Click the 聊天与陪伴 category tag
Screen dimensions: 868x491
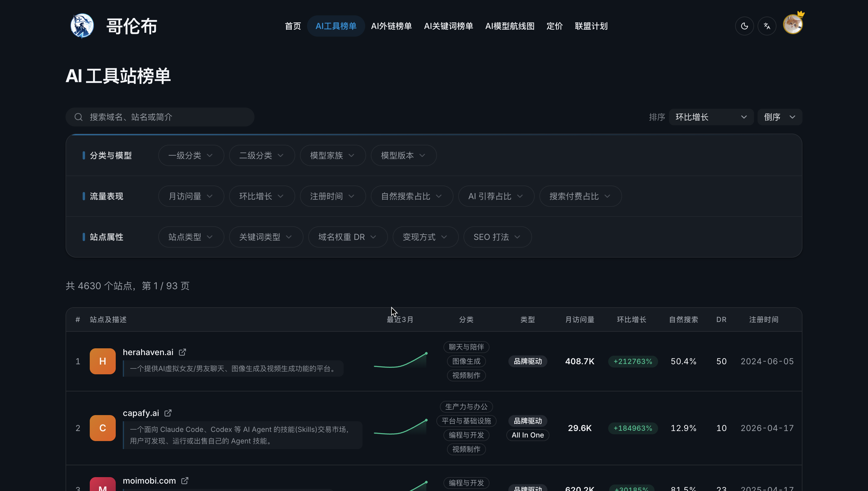(466, 347)
